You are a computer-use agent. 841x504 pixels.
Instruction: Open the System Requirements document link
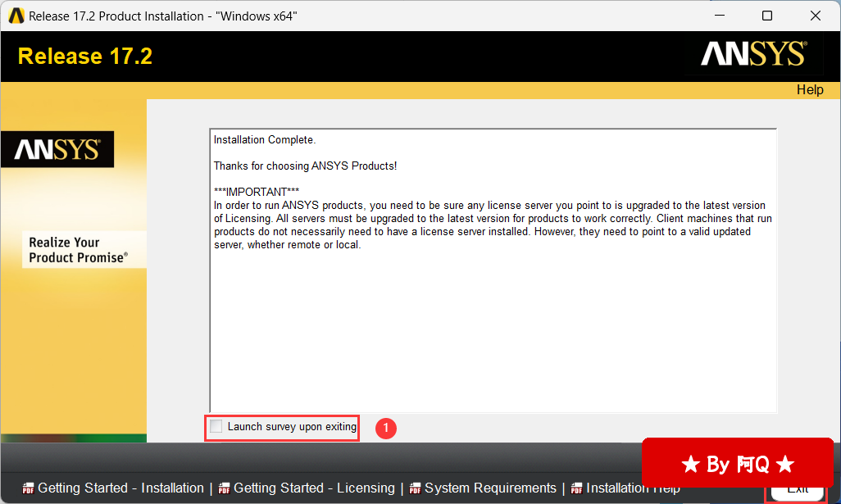[490, 488]
